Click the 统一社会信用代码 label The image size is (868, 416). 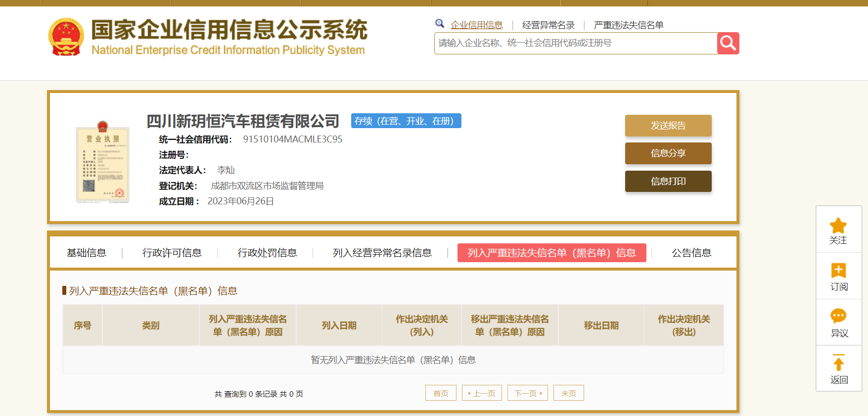pyautogui.click(x=195, y=139)
